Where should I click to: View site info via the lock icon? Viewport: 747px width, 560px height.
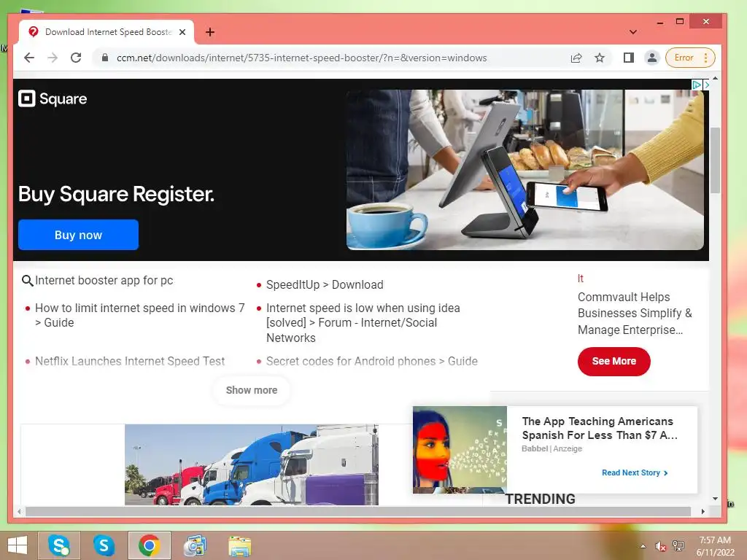click(x=105, y=58)
